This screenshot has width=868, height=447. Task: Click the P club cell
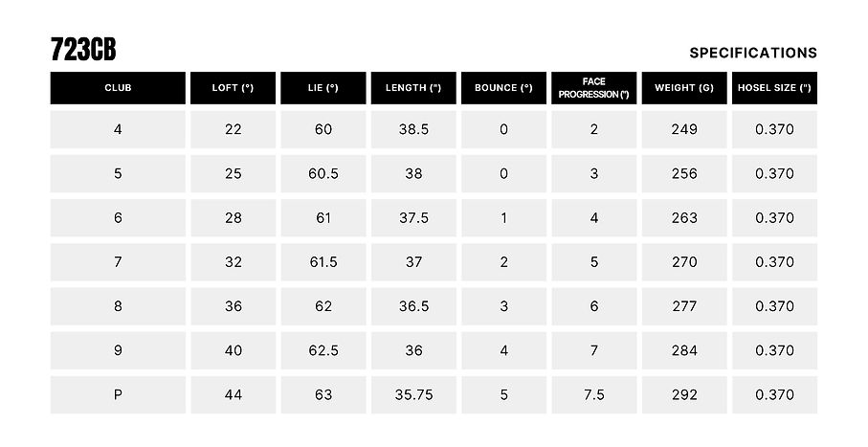[118, 395]
